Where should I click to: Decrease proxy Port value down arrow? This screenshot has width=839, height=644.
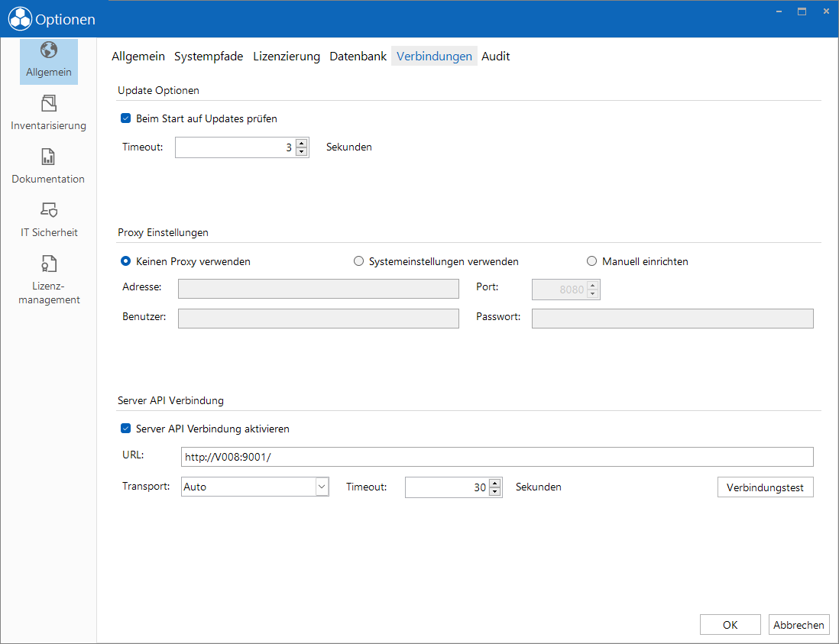tap(592, 293)
